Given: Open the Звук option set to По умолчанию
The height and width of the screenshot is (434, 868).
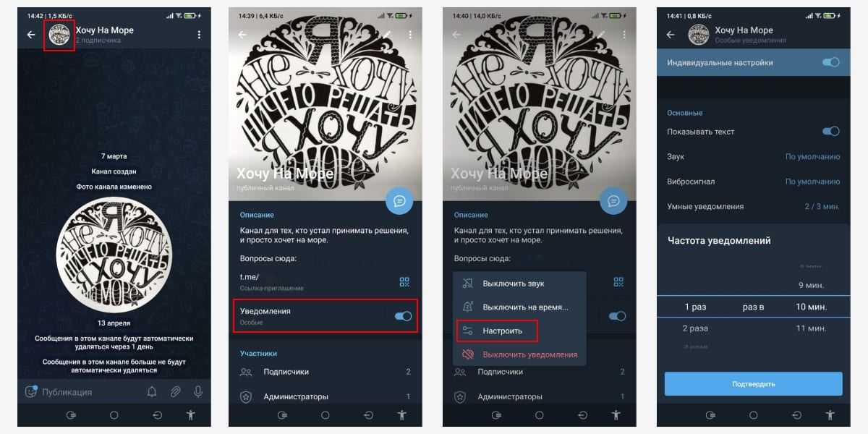Looking at the screenshot, I should pyautogui.click(x=753, y=156).
